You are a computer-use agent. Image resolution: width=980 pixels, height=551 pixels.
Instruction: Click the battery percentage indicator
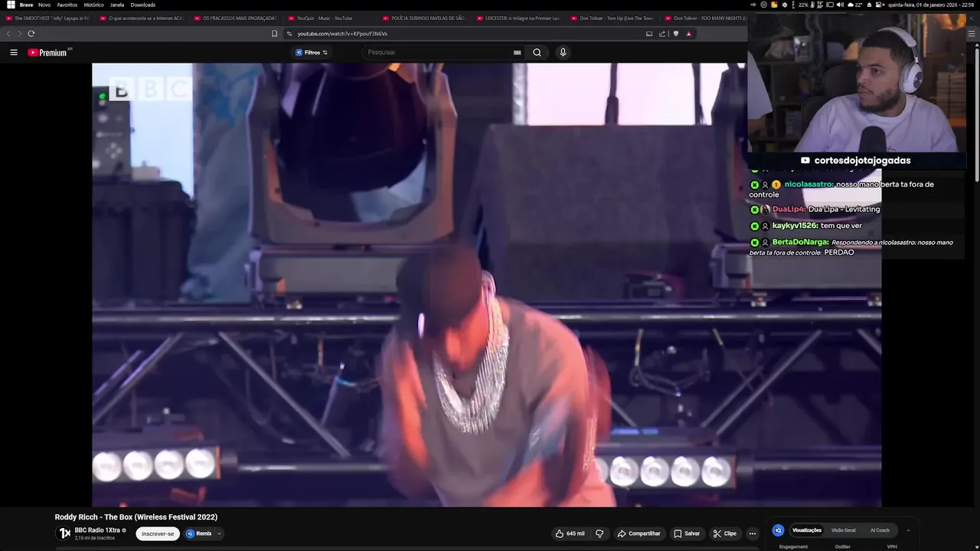pyautogui.click(x=803, y=5)
